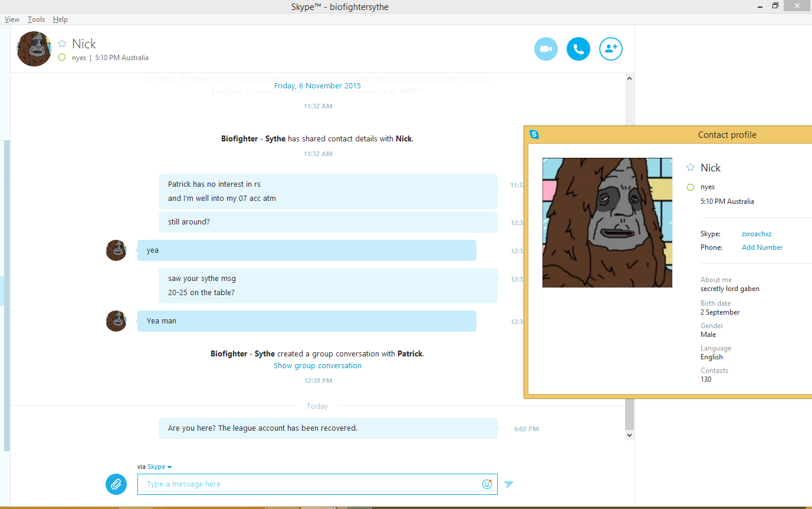This screenshot has width=812, height=509.
Task: Click the chat scrollbar down arrow
Action: pyautogui.click(x=629, y=435)
